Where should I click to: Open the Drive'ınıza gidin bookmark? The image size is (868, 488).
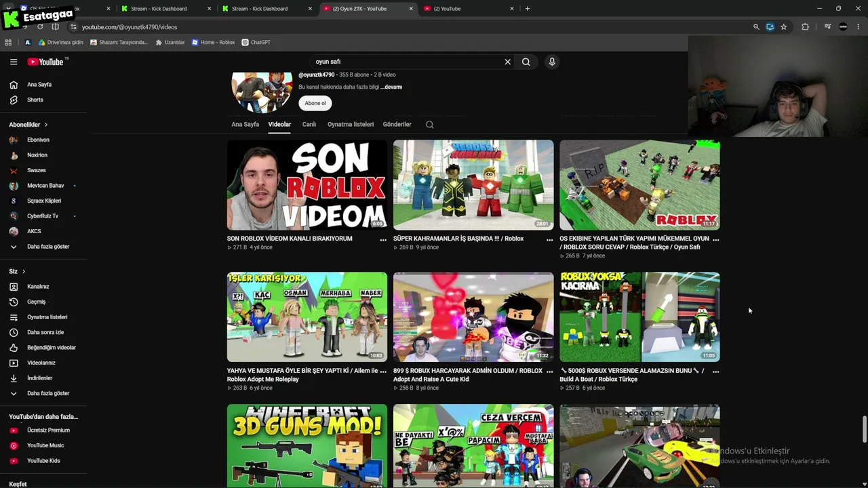pyautogui.click(x=60, y=42)
